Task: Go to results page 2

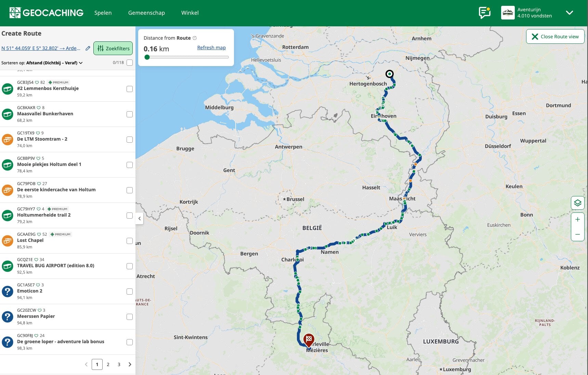Action: pos(108,364)
